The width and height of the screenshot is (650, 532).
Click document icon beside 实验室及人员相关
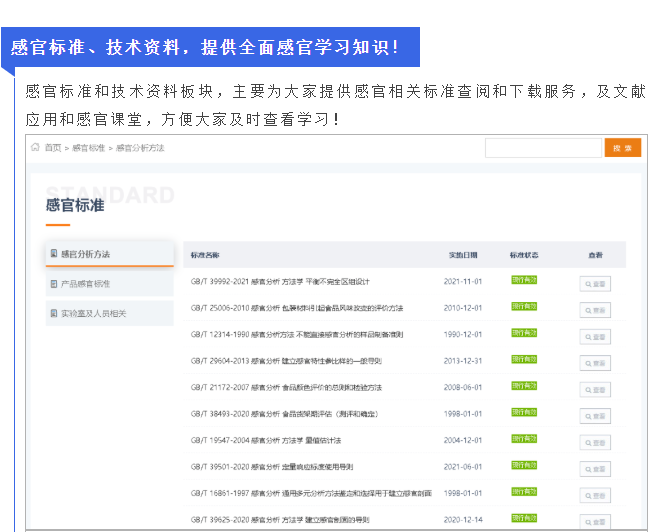pyautogui.click(x=54, y=314)
